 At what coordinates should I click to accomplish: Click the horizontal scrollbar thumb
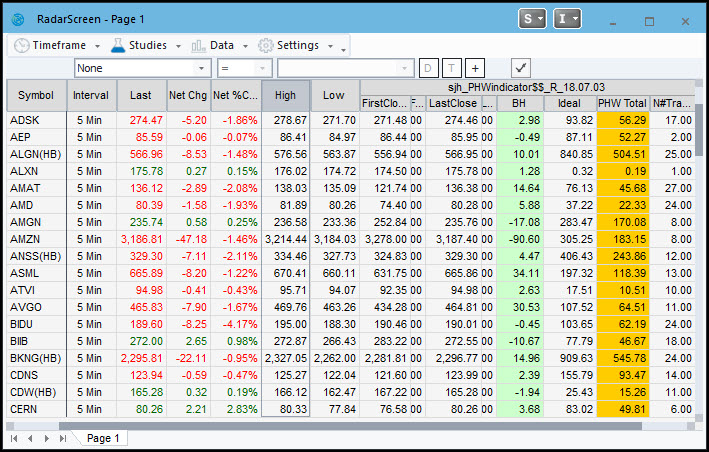click(x=350, y=426)
